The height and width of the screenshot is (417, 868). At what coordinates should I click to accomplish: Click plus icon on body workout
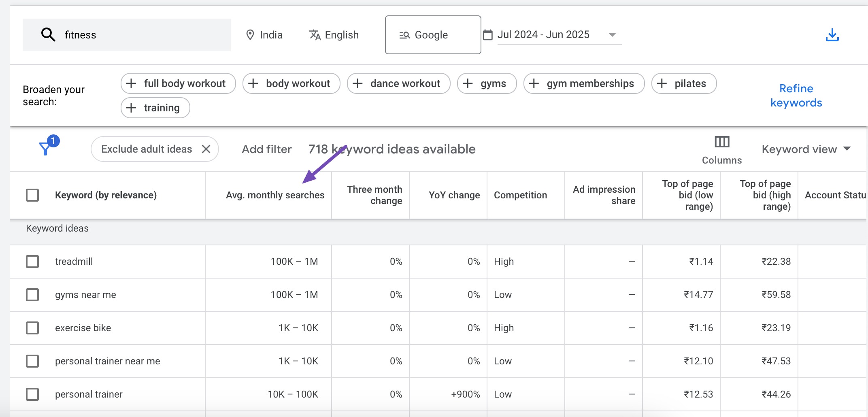253,83
